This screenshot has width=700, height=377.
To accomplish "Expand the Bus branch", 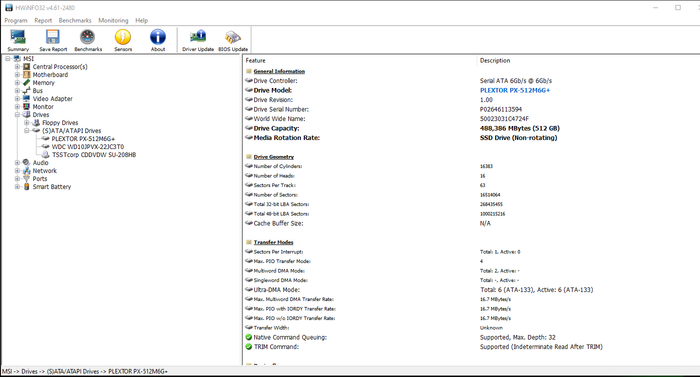I will point(17,91).
